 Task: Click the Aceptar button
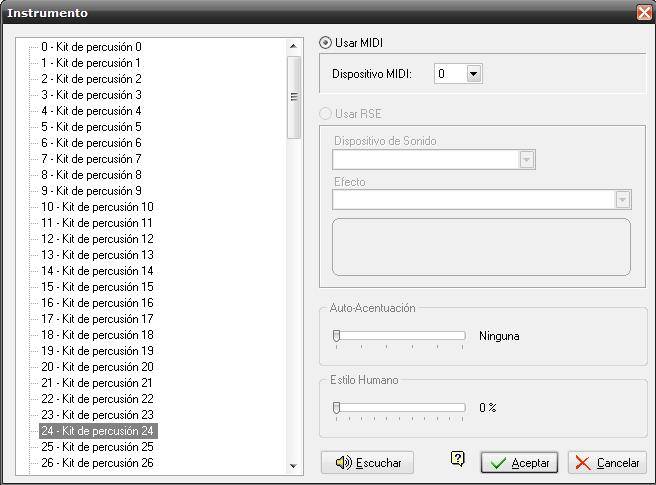pyautogui.click(x=519, y=463)
